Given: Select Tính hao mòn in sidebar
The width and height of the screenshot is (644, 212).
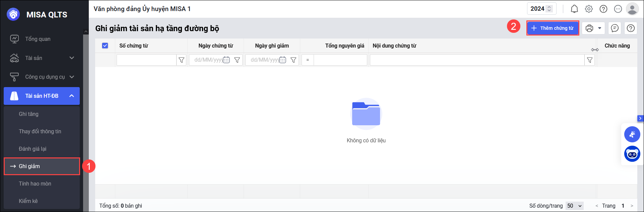Looking at the screenshot, I should click(35, 184).
